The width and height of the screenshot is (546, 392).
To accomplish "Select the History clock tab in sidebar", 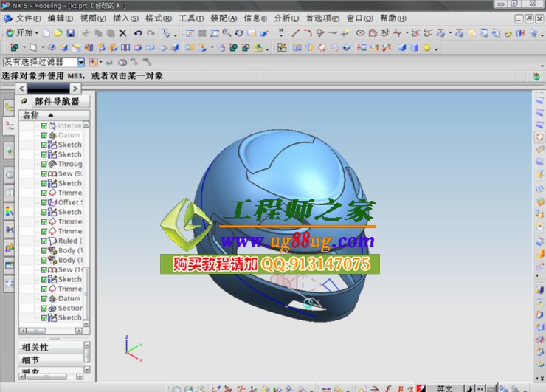I will click(10, 175).
